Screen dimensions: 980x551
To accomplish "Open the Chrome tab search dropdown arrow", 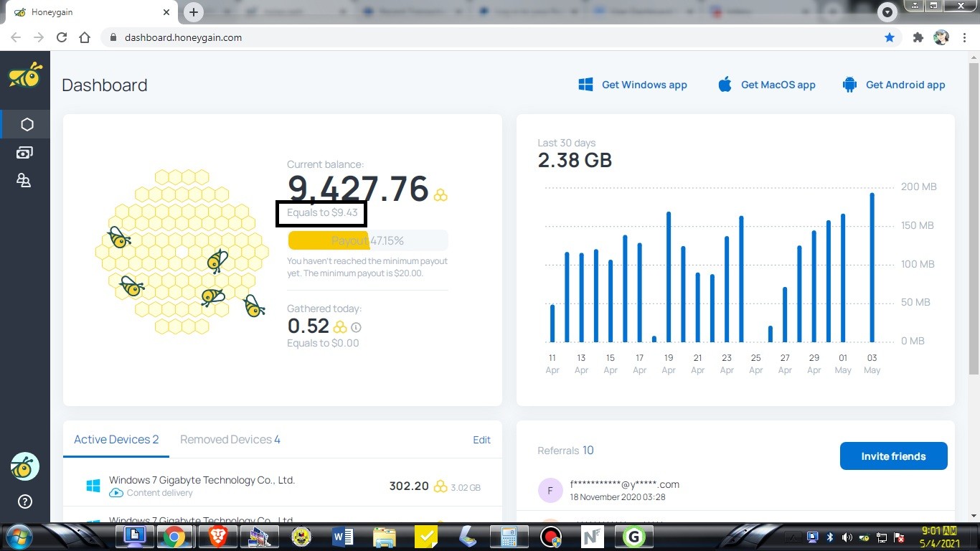I will [x=887, y=12].
